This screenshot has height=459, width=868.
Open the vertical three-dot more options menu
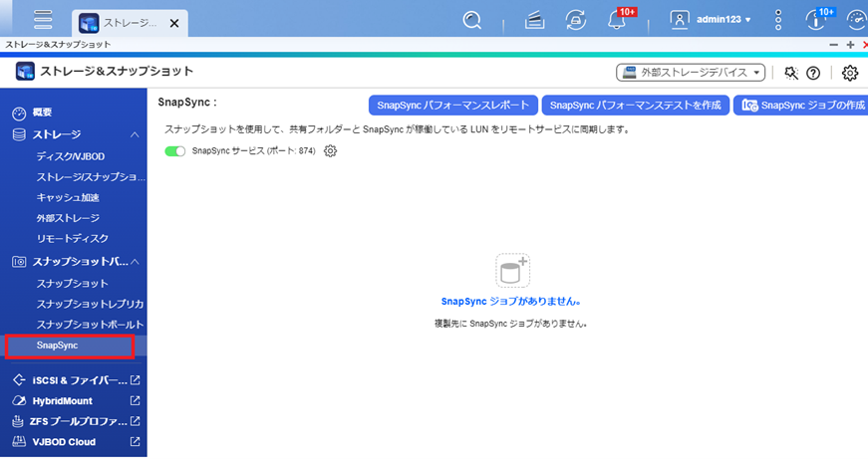tap(778, 19)
